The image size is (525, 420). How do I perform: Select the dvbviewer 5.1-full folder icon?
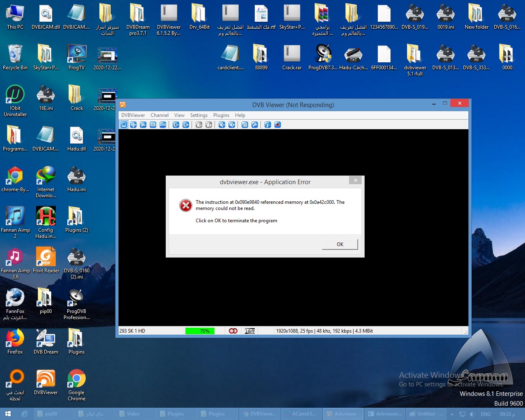coord(415,60)
